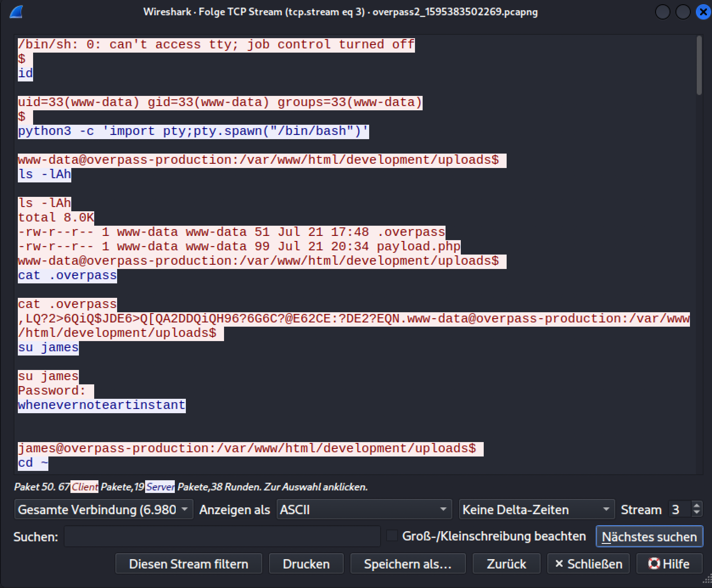The width and height of the screenshot is (712, 588).
Task: Click the highlighted 'Client' label in status text
Action: point(84,487)
